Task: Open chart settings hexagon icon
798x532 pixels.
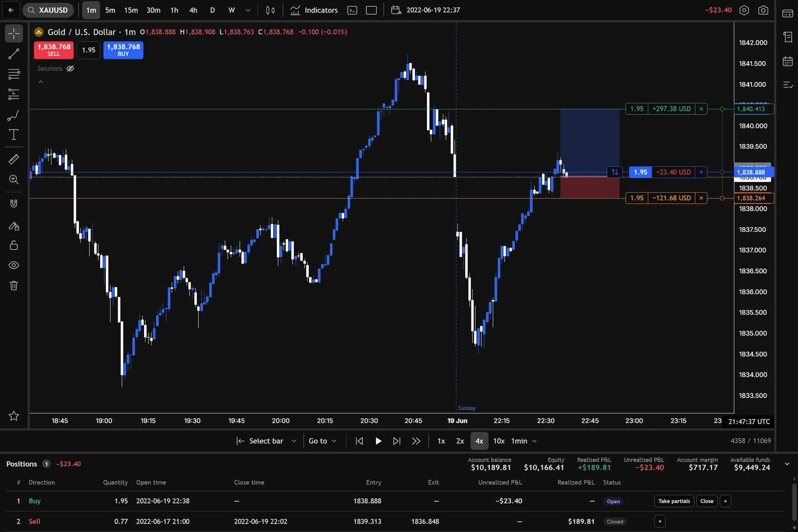Action: click(x=744, y=10)
